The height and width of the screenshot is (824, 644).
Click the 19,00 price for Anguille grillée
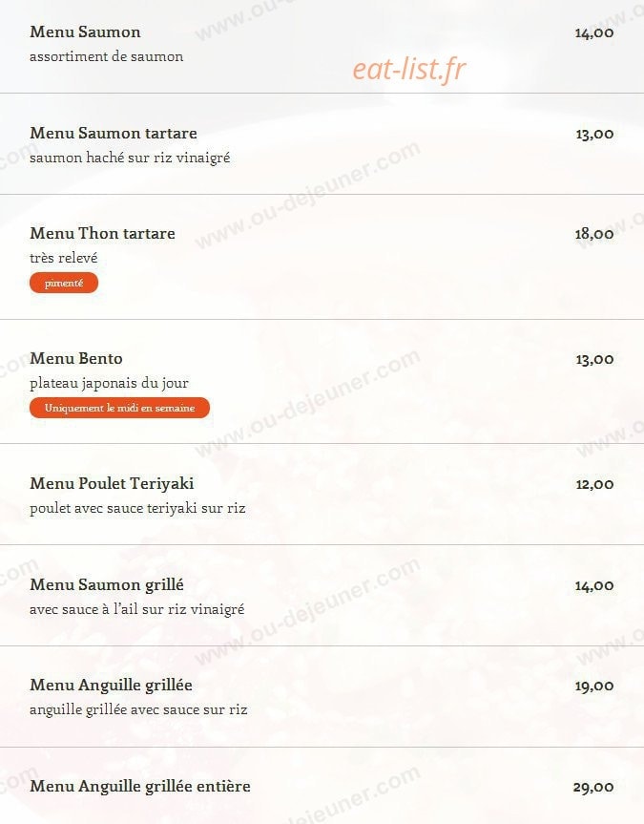[594, 687]
